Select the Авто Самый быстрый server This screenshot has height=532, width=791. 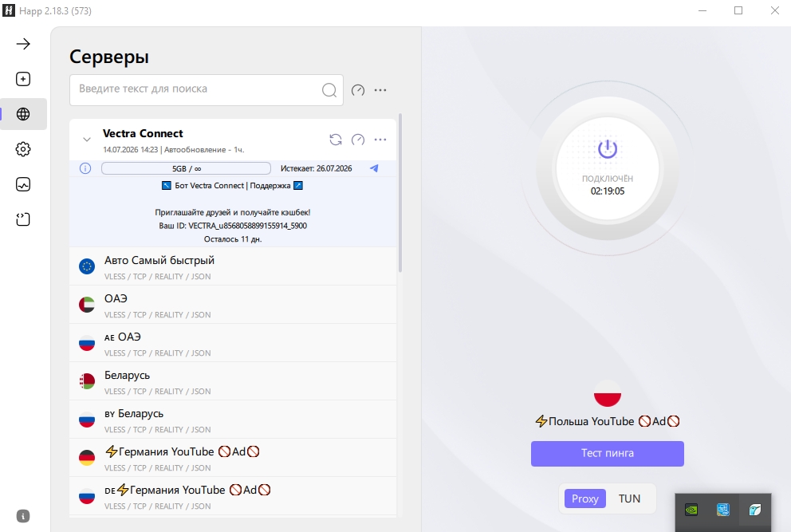point(233,266)
